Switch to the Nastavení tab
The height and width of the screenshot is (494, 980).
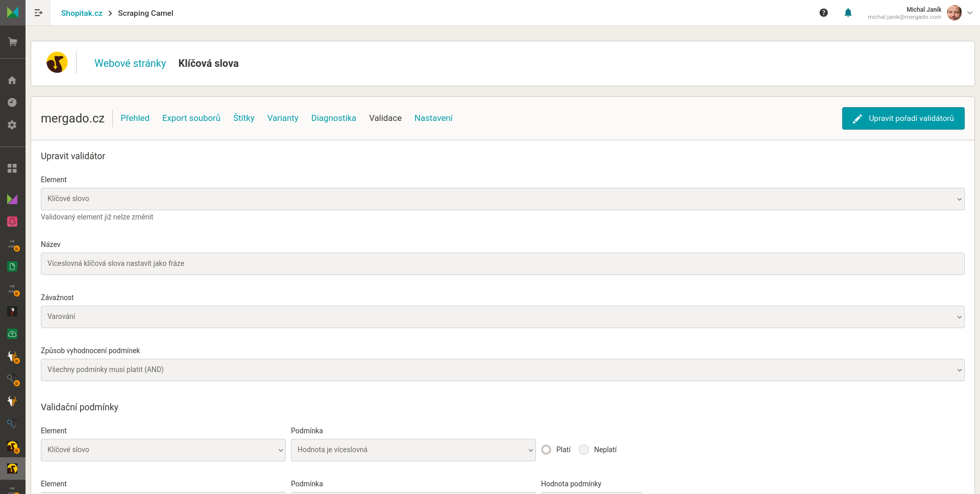click(433, 118)
